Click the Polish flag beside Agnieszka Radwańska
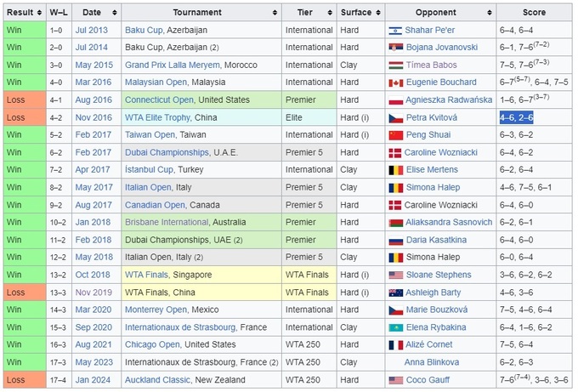Screen dimensions: 578x392 pyautogui.click(x=395, y=100)
